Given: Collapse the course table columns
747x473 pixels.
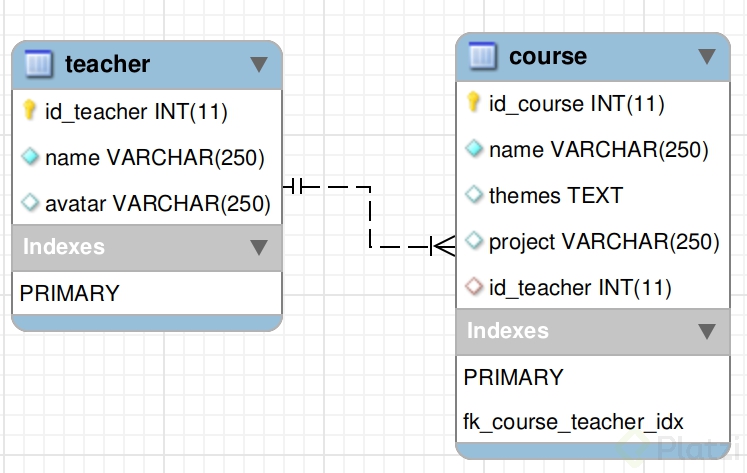Looking at the screenshot, I should 707,57.
